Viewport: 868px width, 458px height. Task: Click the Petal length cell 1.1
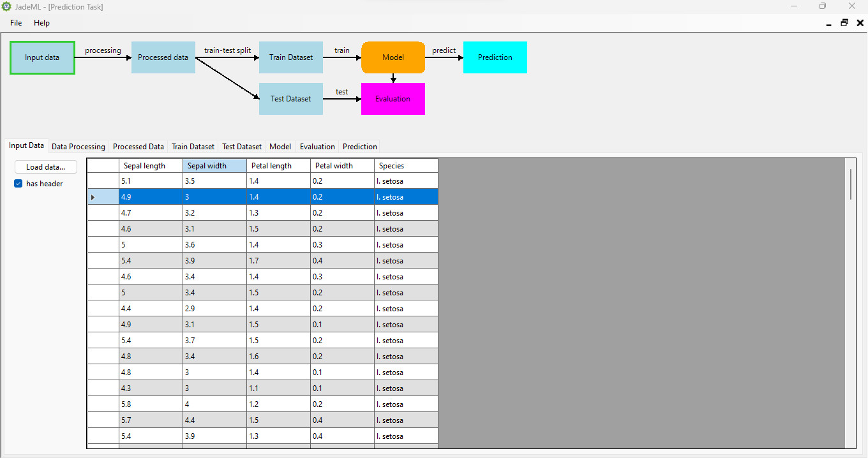[278, 388]
